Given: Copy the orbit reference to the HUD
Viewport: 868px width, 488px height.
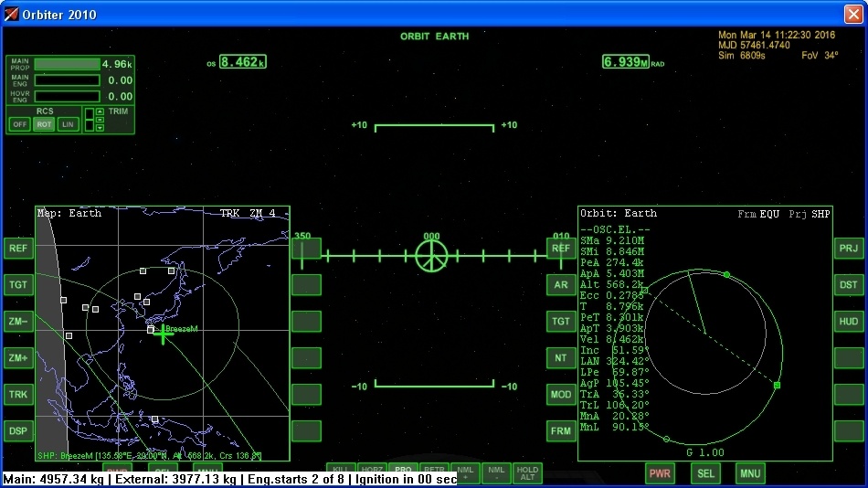Looking at the screenshot, I should (x=849, y=322).
